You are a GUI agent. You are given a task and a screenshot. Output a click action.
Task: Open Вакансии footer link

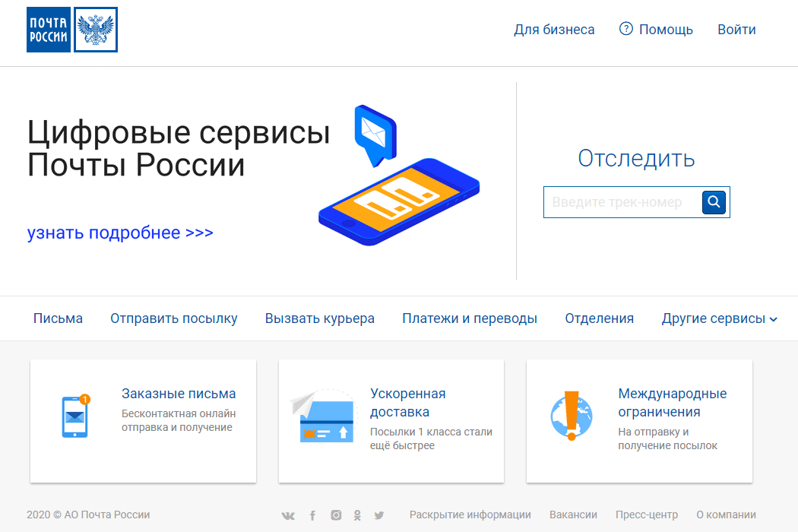573,515
